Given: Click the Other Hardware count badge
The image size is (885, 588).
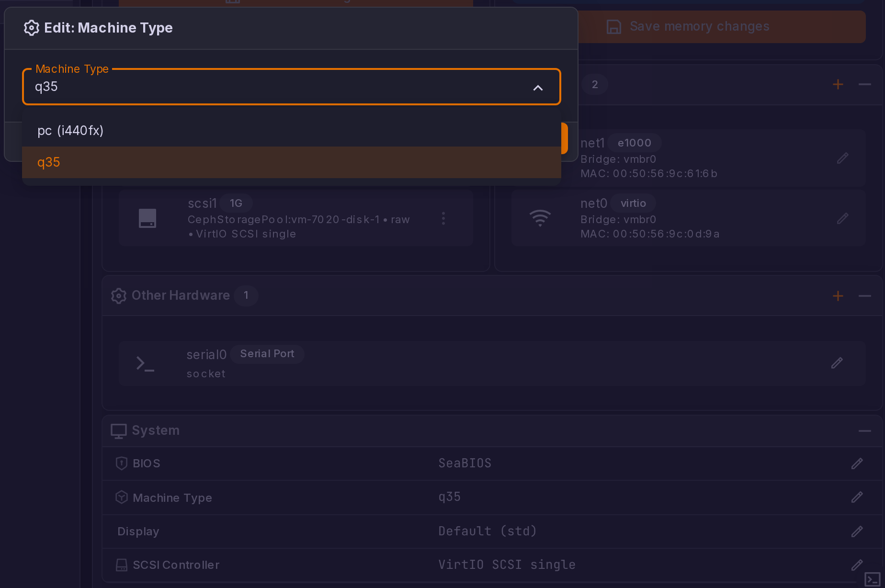Looking at the screenshot, I should [x=246, y=295].
